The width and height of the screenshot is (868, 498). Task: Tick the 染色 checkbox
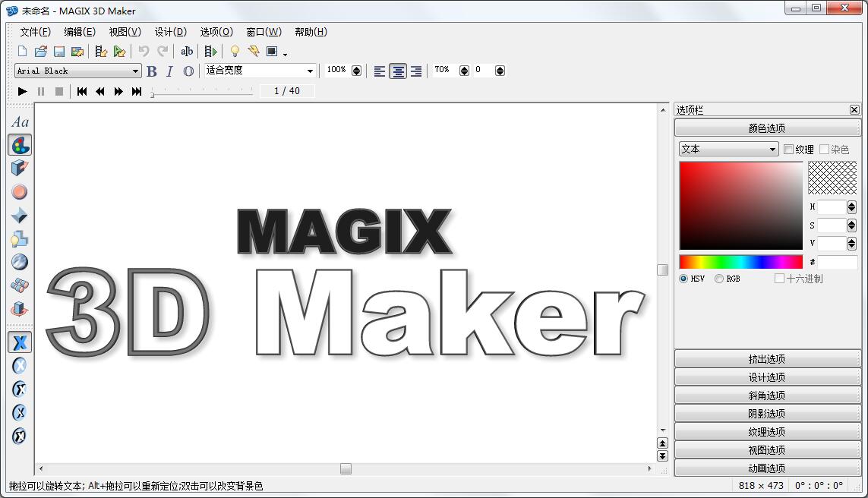tap(824, 150)
